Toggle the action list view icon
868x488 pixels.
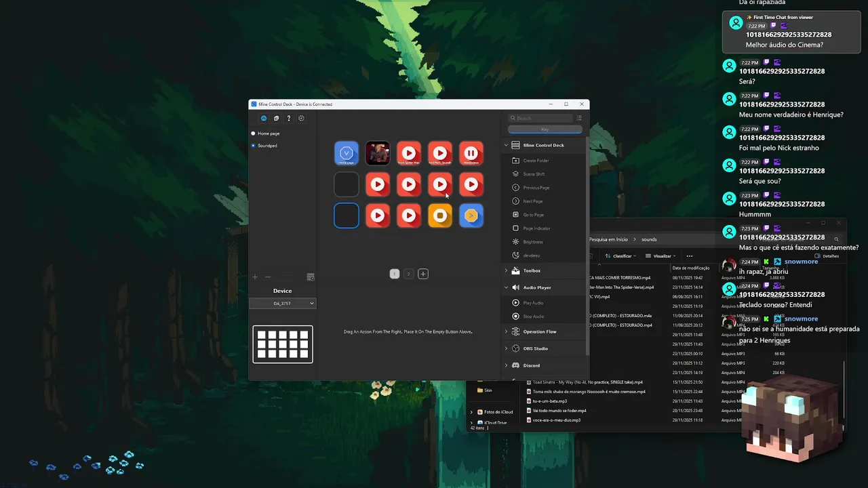point(579,118)
